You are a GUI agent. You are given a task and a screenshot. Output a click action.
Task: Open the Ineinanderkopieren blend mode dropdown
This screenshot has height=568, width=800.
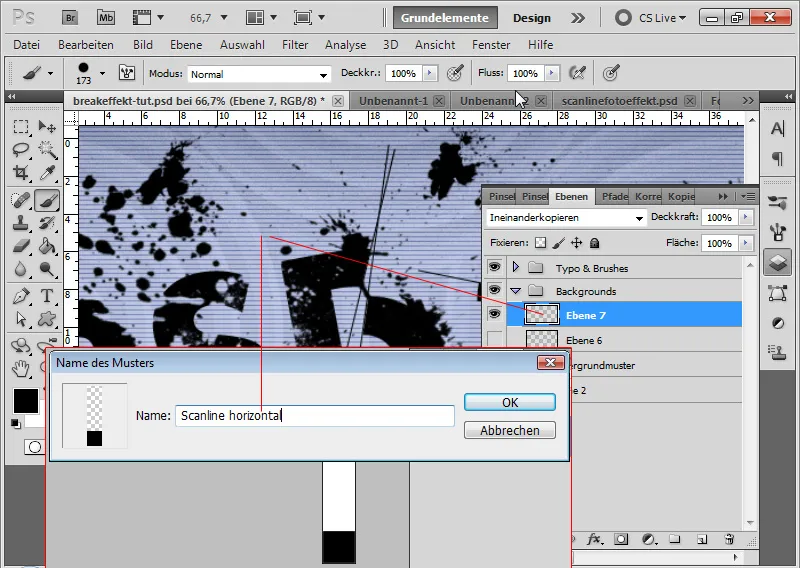pos(565,218)
